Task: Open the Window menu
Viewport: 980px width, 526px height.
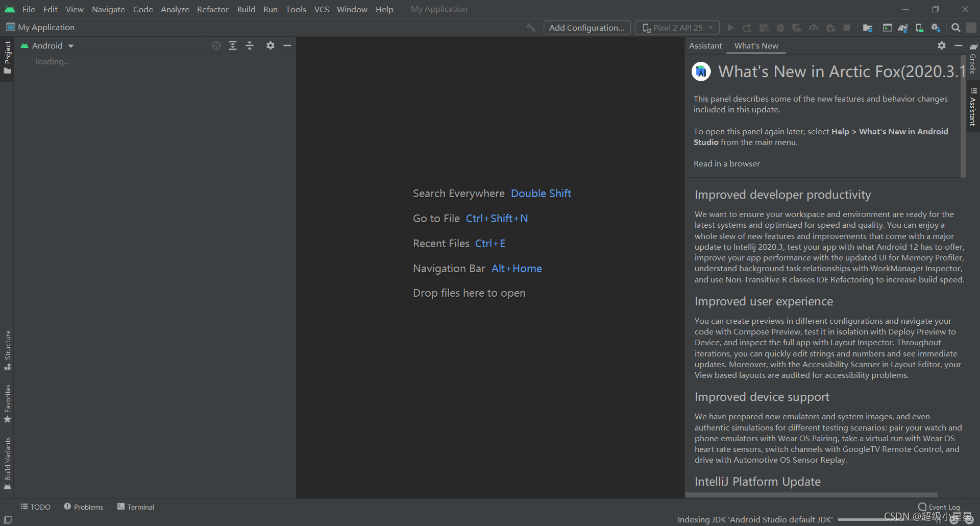Action: [352, 9]
